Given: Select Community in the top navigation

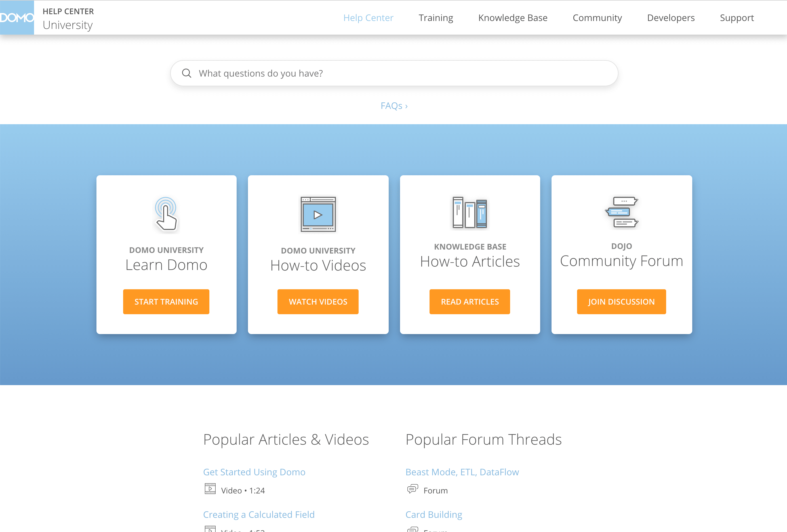Looking at the screenshot, I should point(597,18).
